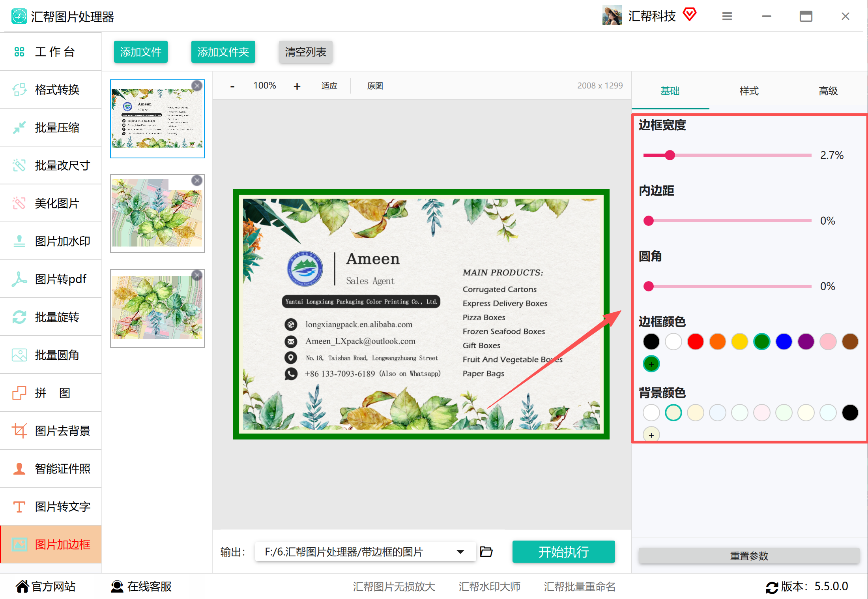868x599 pixels.
Task: Click 添加文件 add file button
Action: (141, 52)
